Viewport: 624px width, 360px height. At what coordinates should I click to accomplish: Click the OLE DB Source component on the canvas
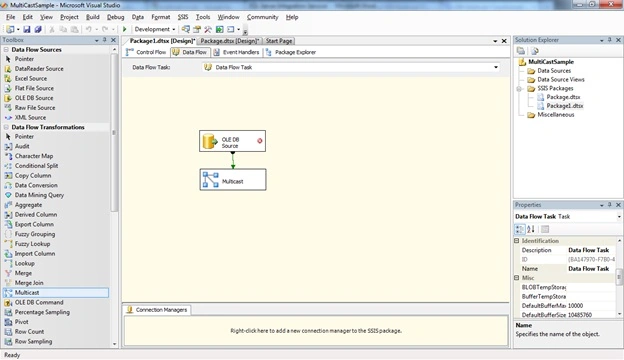pos(232,141)
